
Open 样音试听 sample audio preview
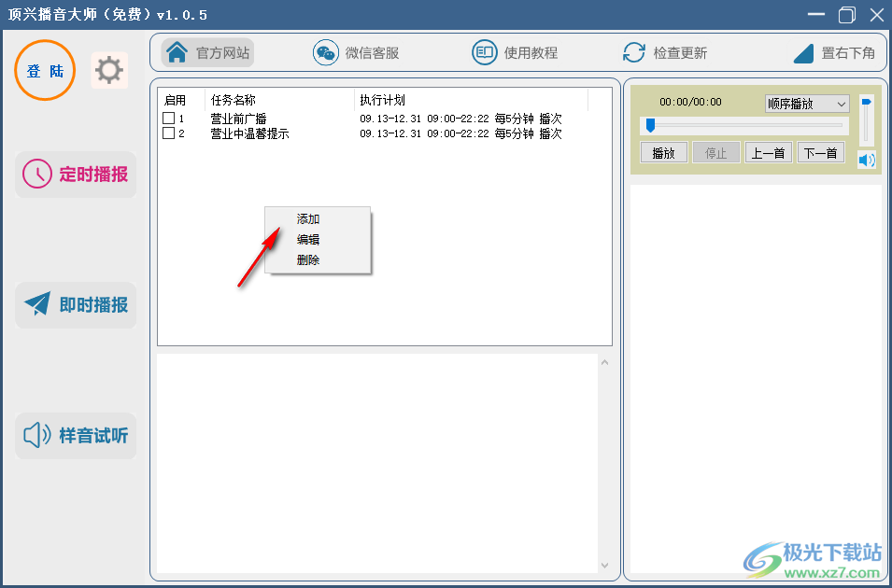click(75, 436)
